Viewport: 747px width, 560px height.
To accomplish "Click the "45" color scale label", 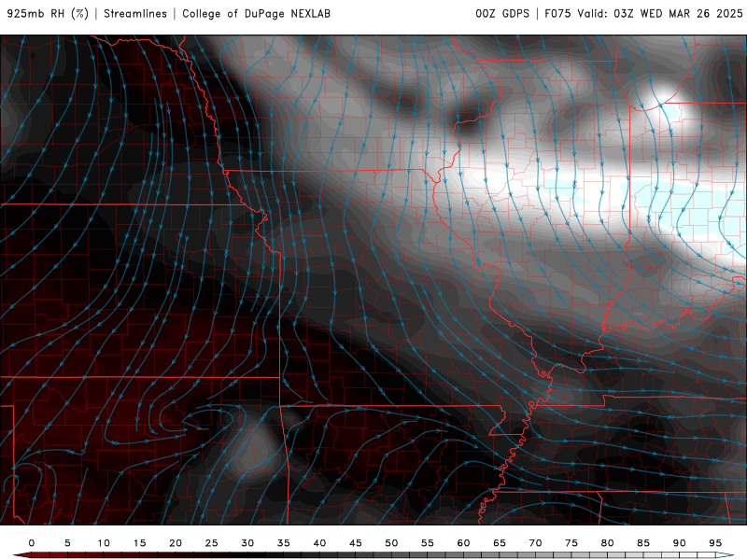I will [x=356, y=543].
